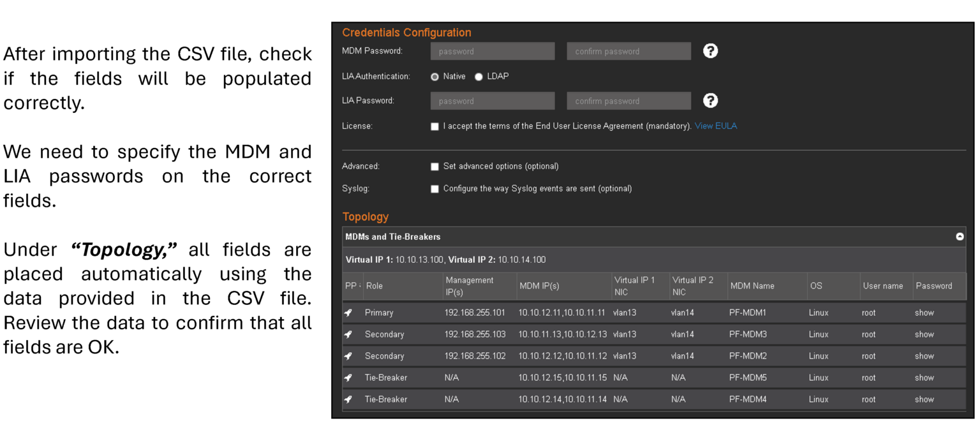Check Configure the way Syslog events are sent
This screenshot has width=980, height=423.
[434, 188]
